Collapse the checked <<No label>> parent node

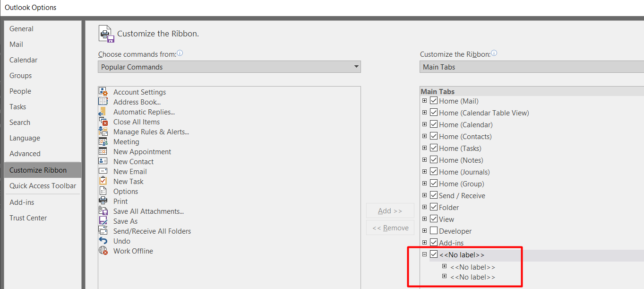424,254
